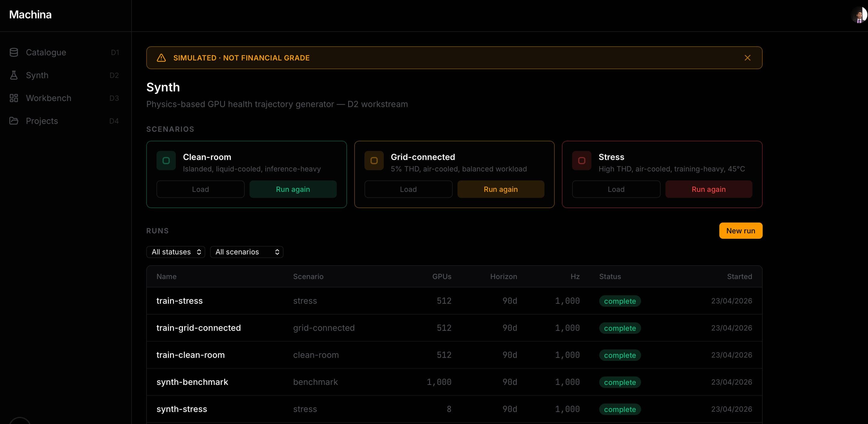This screenshot has height=424, width=868.
Task: Click the Hz column header
Action: (x=575, y=276)
